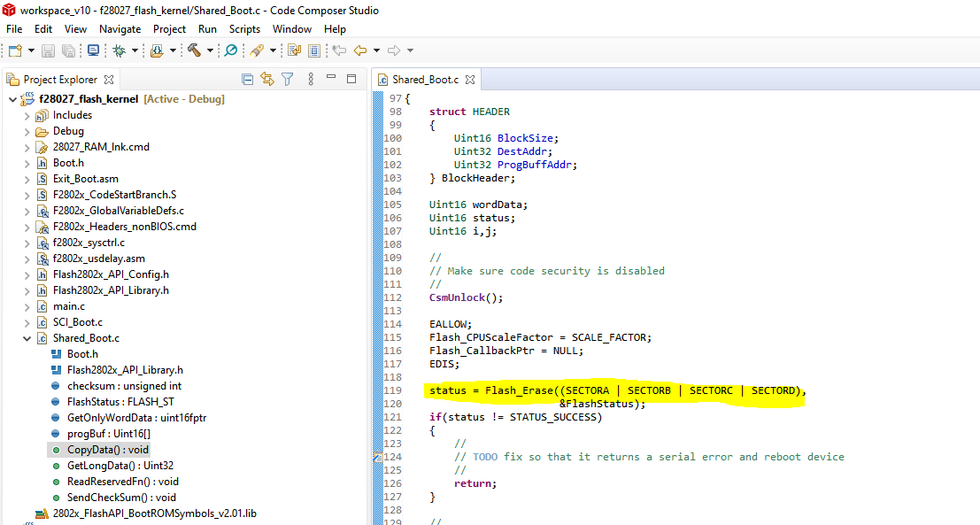Open the Help menu
This screenshot has height=525, width=980.
tap(335, 29)
